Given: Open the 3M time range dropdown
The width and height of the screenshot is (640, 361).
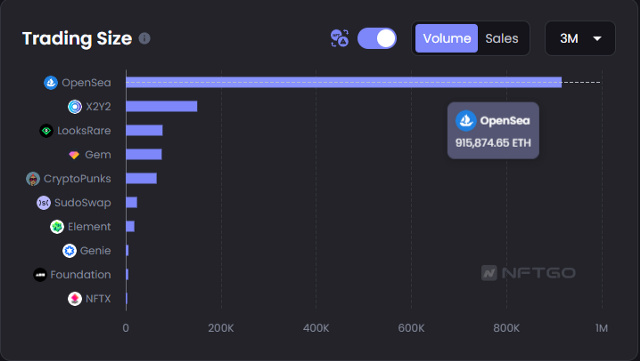Looking at the screenshot, I should coord(580,38).
